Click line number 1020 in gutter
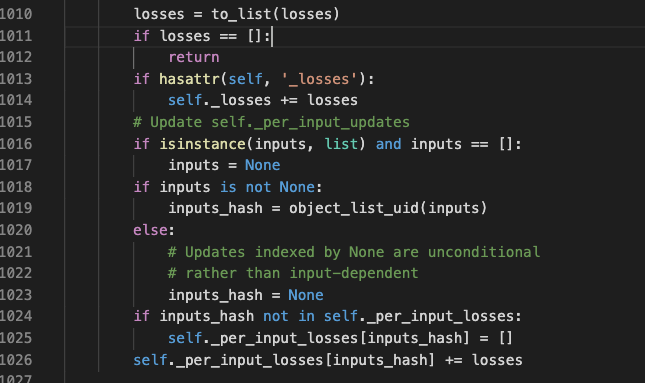The width and height of the screenshot is (645, 383). (x=16, y=230)
